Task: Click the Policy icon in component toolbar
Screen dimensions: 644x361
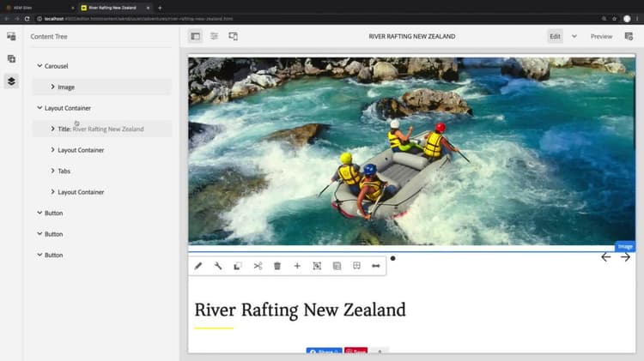Action: pyautogui.click(x=337, y=266)
